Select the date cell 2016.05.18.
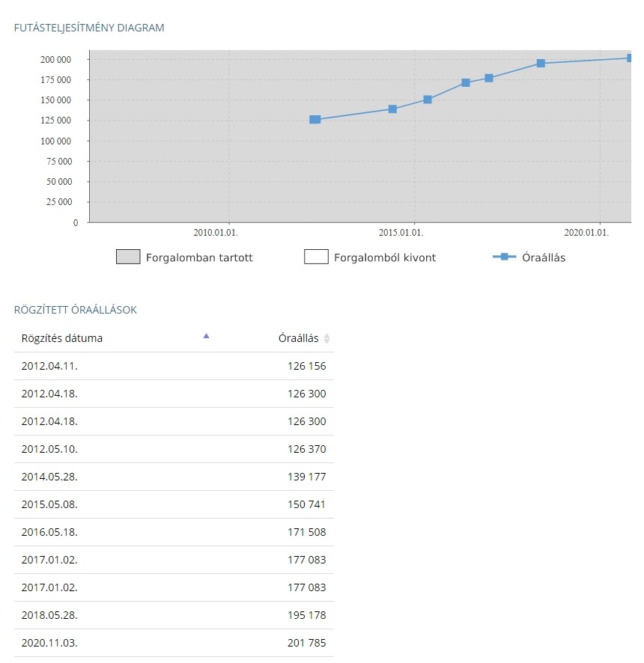Screen dimensions: 644x663 click(x=49, y=532)
